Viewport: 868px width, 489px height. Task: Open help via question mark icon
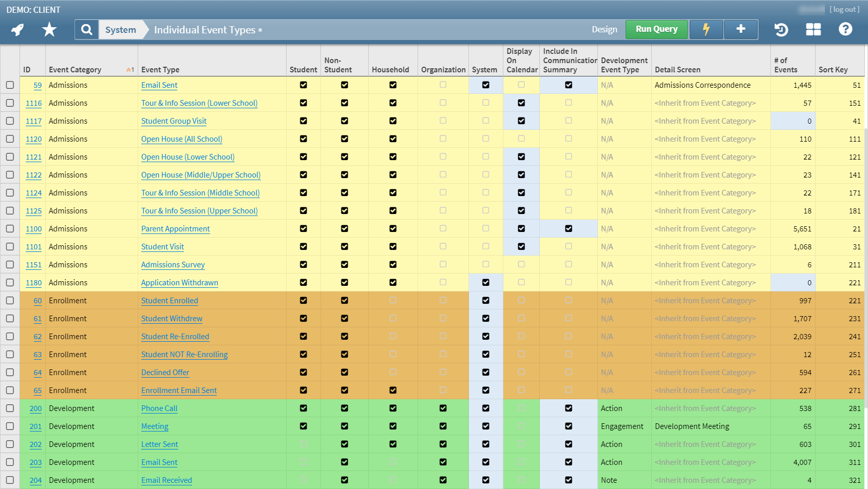tap(845, 30)
